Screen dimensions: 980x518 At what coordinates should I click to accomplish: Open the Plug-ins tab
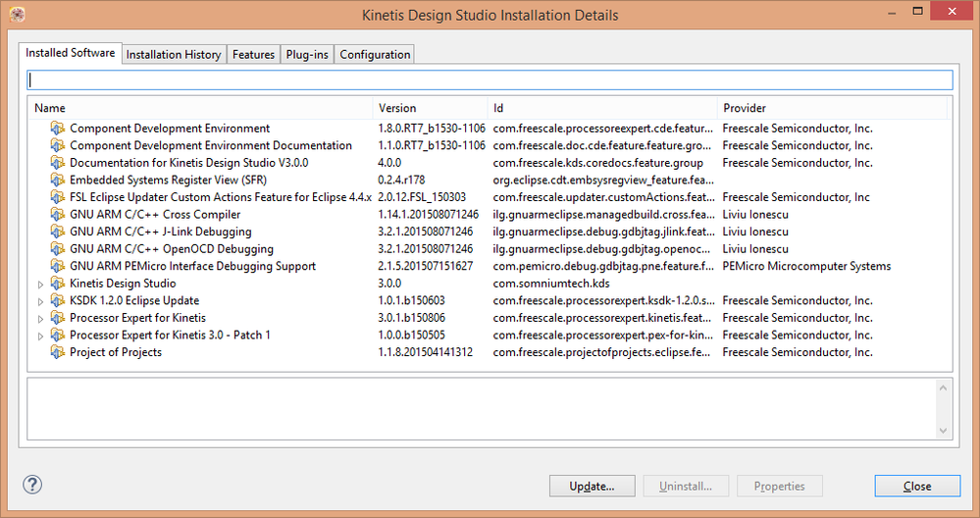(307, 55)
